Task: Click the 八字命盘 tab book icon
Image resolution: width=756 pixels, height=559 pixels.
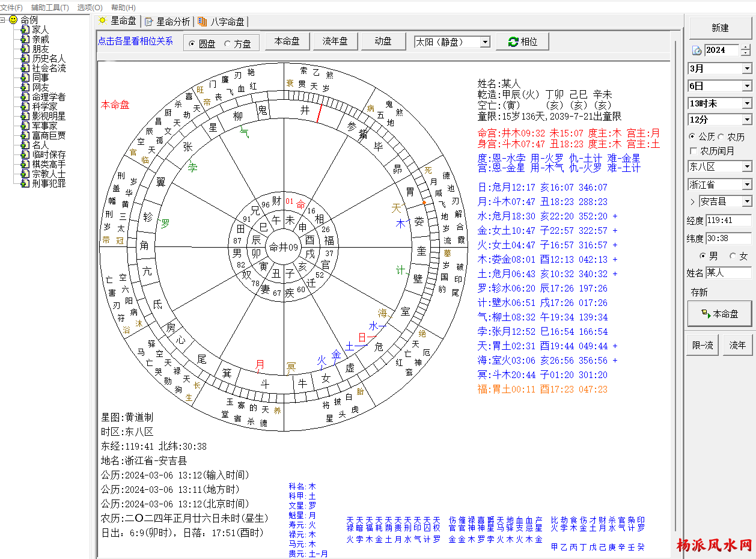Action: pyautogui.click(x=203, y=22)
